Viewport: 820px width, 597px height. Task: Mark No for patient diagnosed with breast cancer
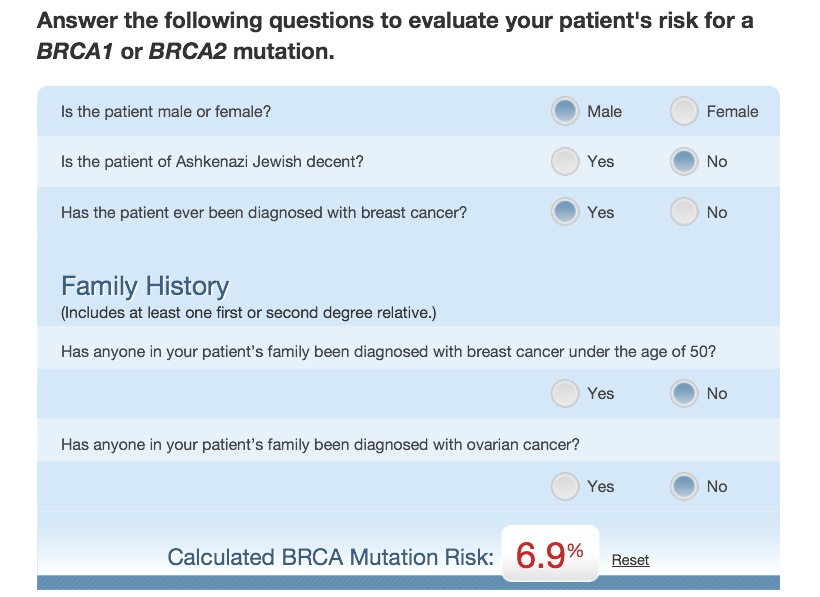684,212
